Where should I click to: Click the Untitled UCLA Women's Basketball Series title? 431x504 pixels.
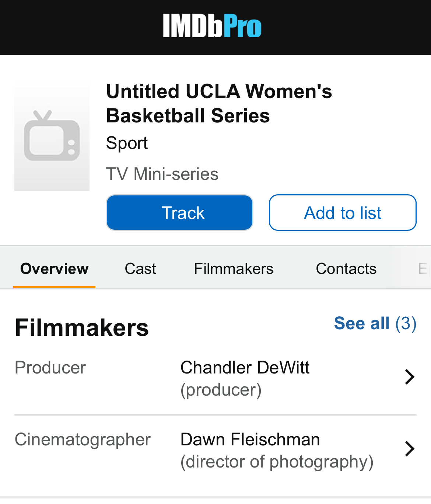(219, 103)
